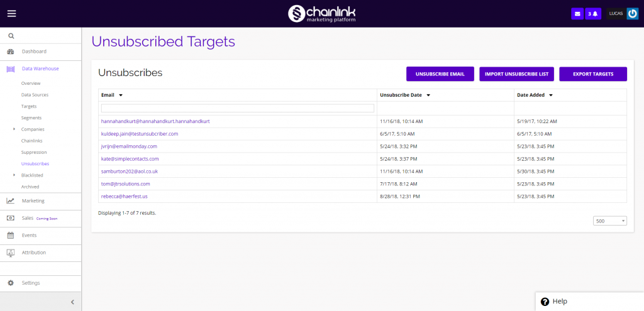This screenshot has height=311, width=644.
Task: Click the Dashboard gauge icon
Action: (11, 52)
